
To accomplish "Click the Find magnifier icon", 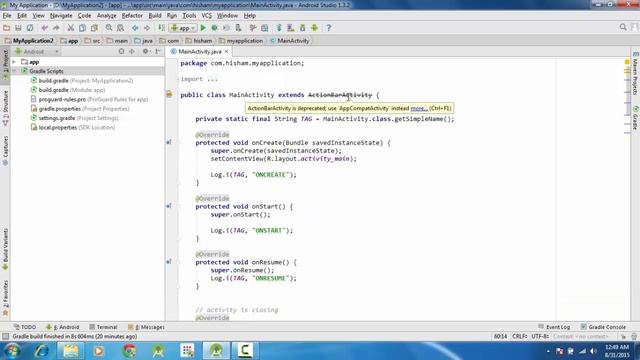I will click(109, 28).
